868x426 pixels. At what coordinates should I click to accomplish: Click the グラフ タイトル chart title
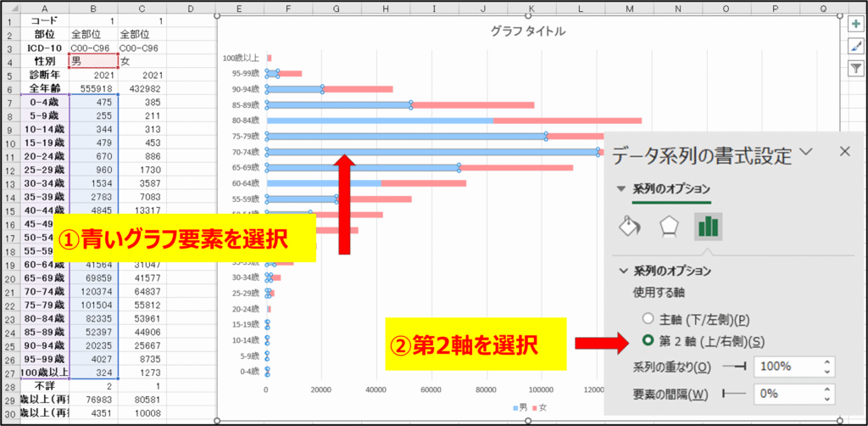point(528,31)
